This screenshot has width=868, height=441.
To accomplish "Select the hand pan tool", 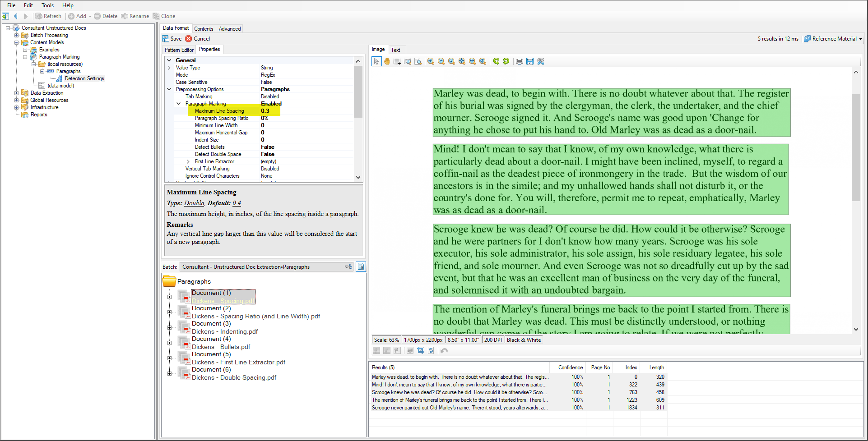I will click(x=387, y=61).
